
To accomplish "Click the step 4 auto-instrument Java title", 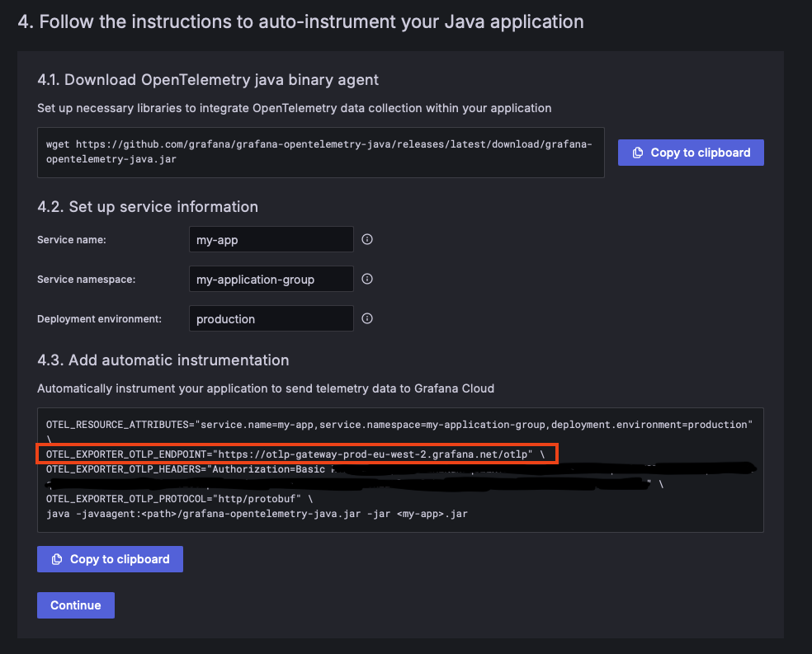I will pyautogui.click(x=300, y=21).
